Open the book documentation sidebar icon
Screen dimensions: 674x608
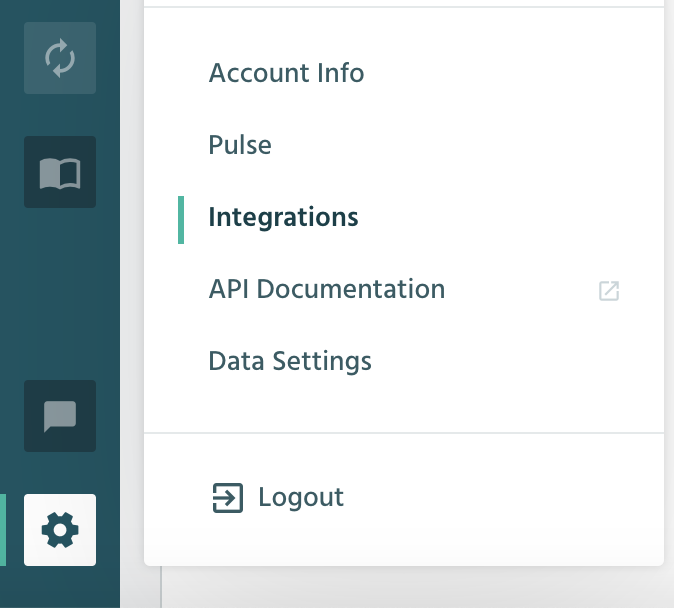point(60,172)
